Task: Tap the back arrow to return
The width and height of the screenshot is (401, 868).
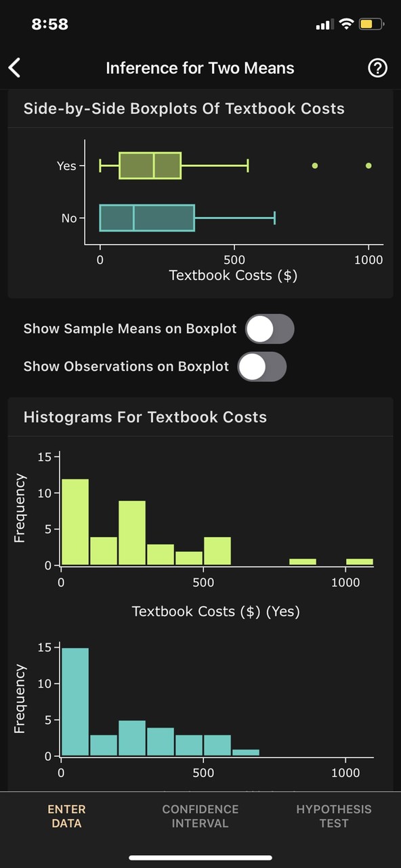Action: [x=15, y=68]
